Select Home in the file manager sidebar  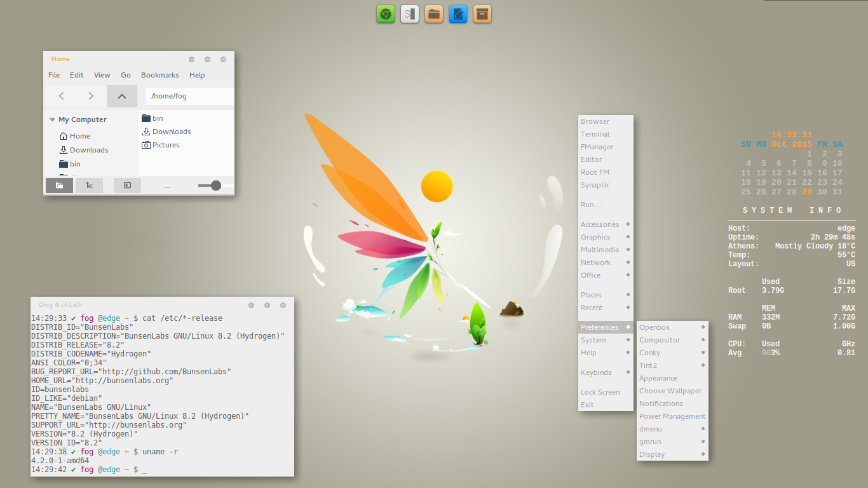click(74, 136)
